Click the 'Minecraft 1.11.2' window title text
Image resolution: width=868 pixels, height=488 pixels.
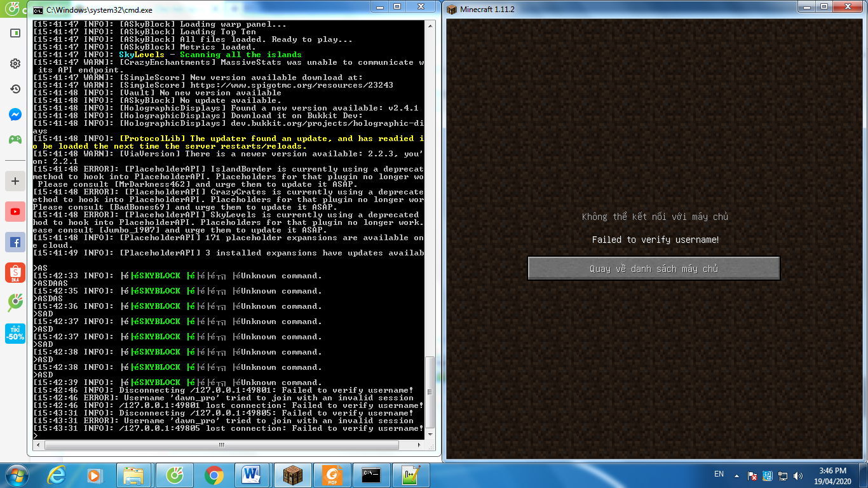pos(487,10)
